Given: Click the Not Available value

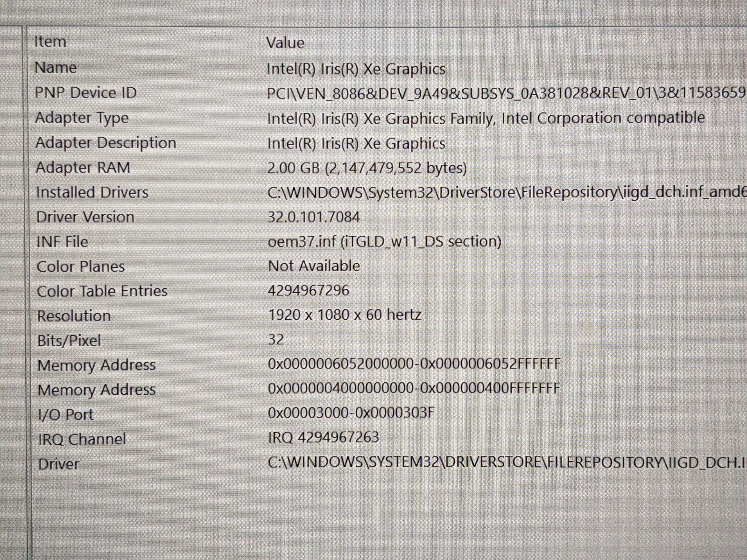Looking at the screenshot, I should [314, 266].
